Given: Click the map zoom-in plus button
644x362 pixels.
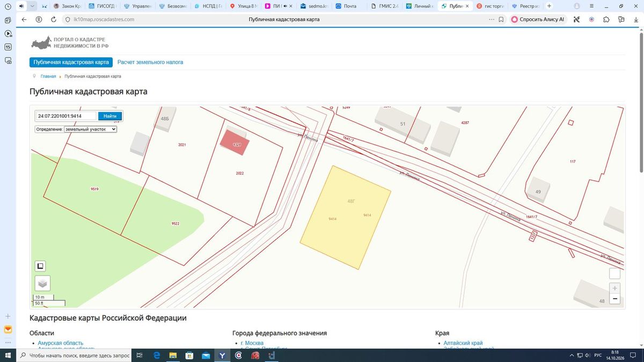Looking at the screenshot, I should click(614, 288).
